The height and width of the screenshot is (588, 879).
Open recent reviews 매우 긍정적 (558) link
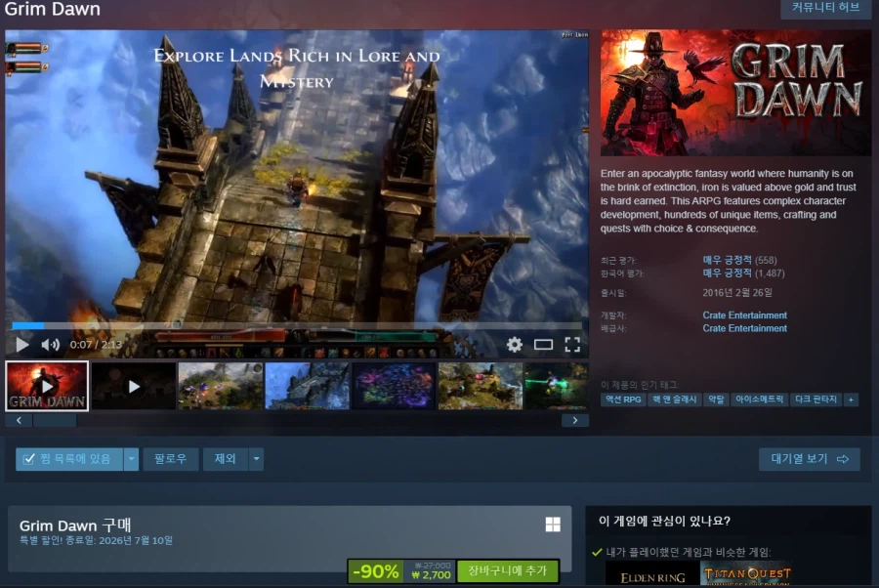tap(740, 260)
